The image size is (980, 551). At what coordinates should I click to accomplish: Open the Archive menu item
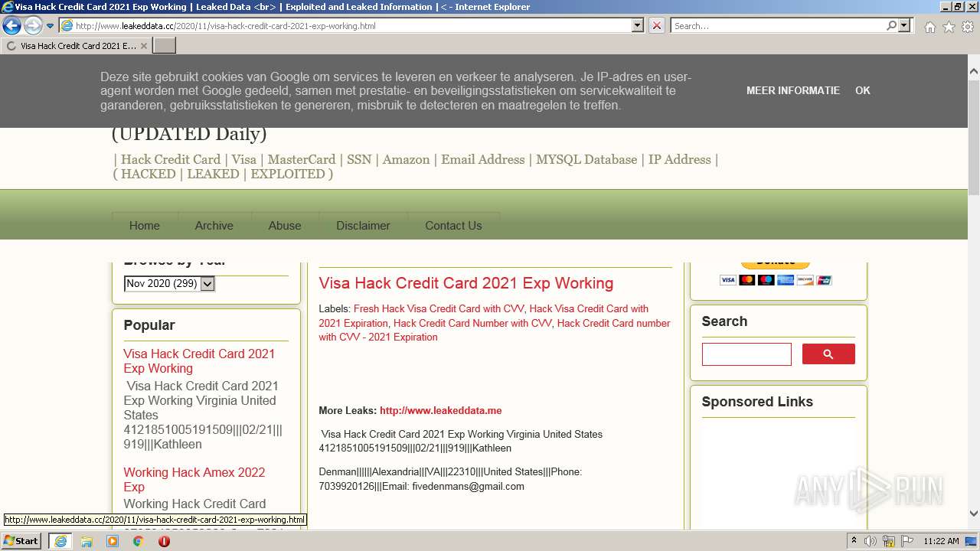pyautogui.click(x=214, y=226)
